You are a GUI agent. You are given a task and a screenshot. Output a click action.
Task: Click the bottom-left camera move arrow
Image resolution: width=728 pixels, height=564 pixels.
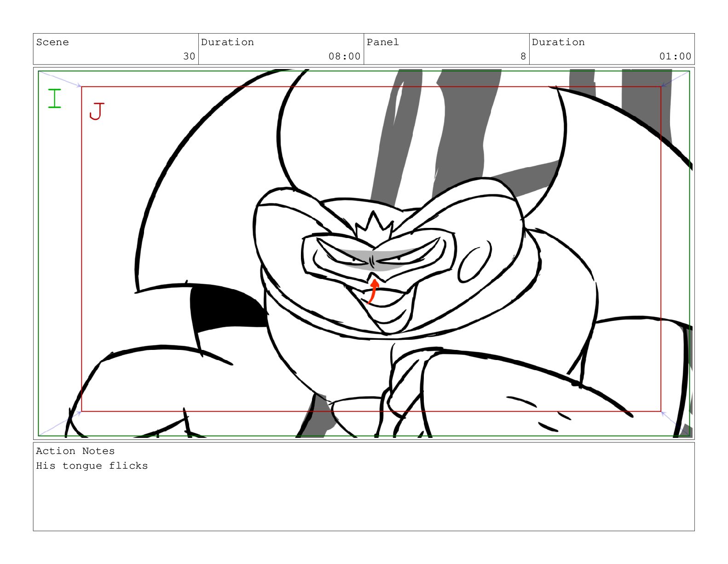pyautogui.click(x=60, y=423)
